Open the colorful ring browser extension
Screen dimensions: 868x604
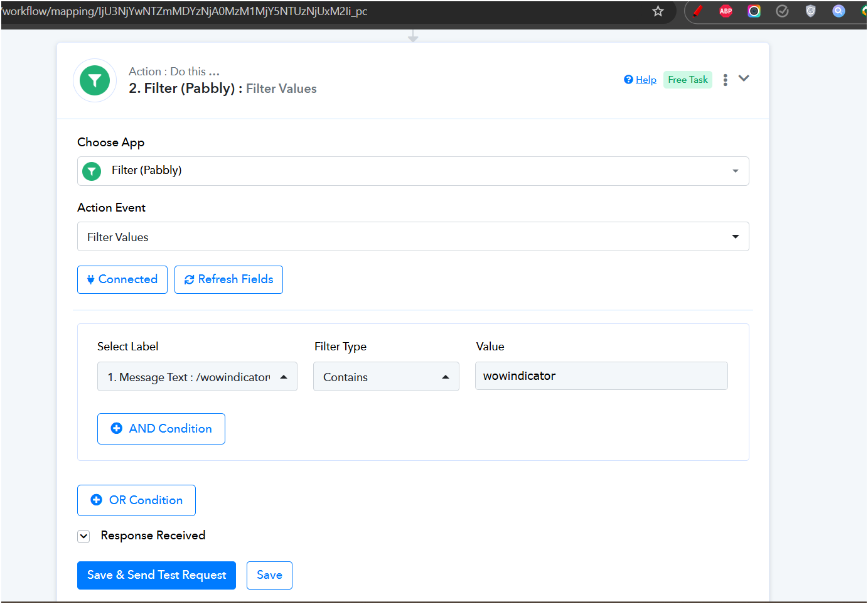point(754,11)
